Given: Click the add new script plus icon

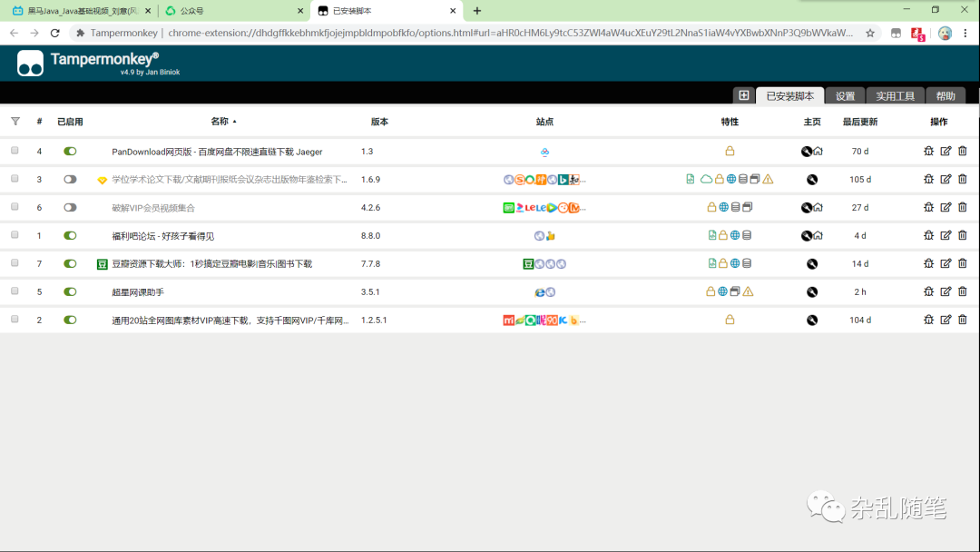Looking at the screenshot, I should pos(744,95).
